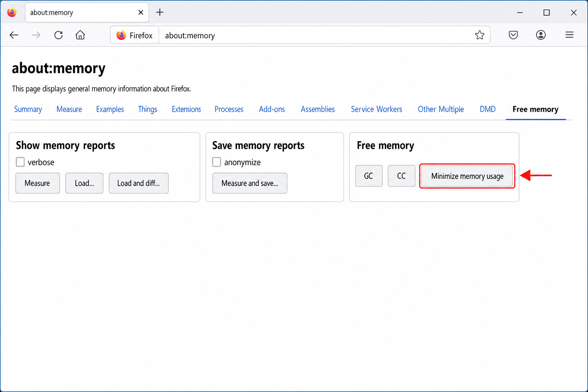Screen dimensions: 588x392
Task: Run cycle collection with CC button
Action: click(401, 176)
